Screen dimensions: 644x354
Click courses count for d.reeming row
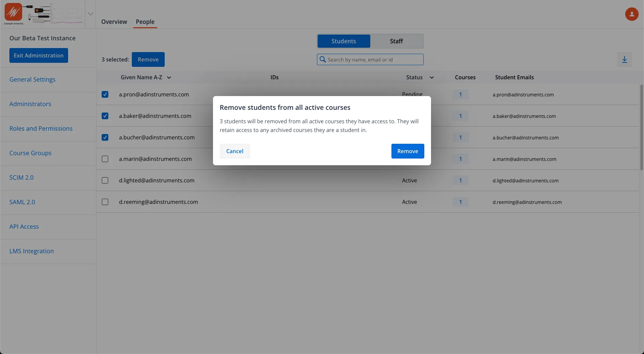click(461, 202)
